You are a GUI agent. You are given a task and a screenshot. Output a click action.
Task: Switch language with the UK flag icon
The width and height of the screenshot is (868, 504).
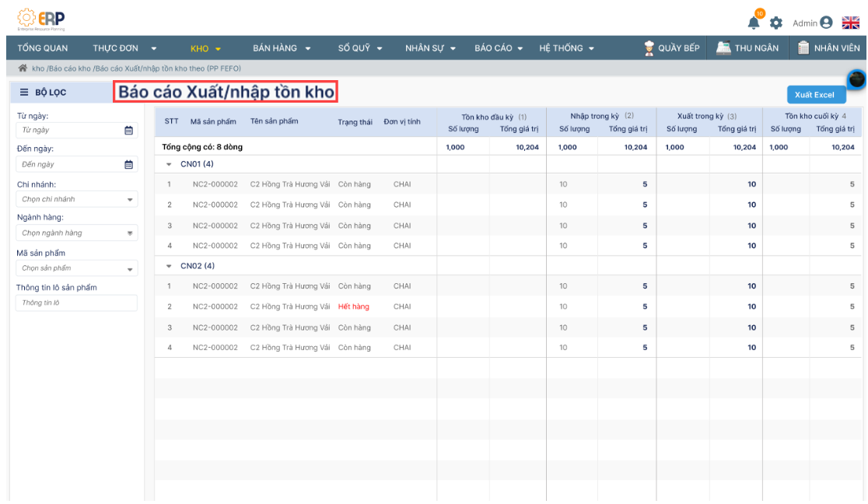tap(850, 23)
